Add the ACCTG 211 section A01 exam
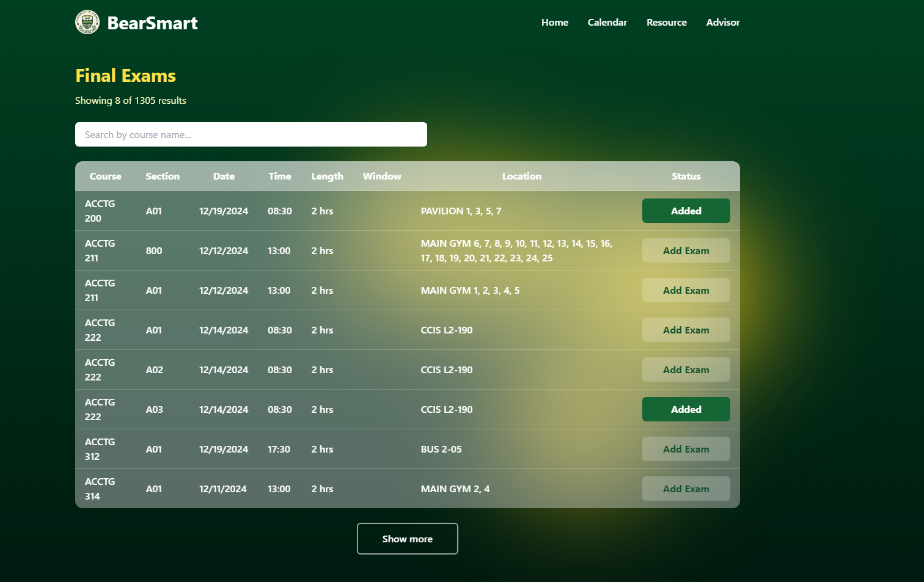Image resolution: width=924 pixels, height=582 pixels. pyautogui.click(x=686, y=290)
